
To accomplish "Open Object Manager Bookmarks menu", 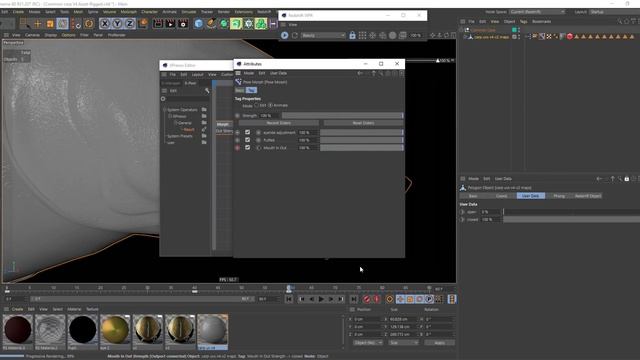I will 541,22.
